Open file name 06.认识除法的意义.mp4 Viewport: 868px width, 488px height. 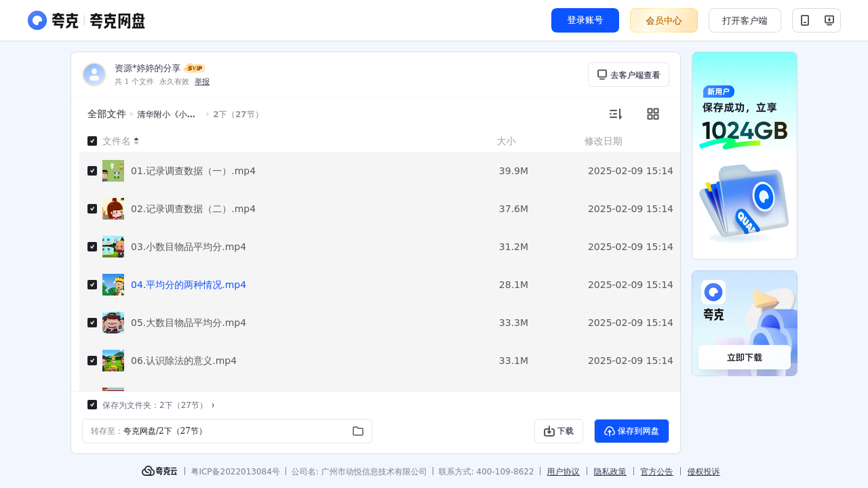184,361
